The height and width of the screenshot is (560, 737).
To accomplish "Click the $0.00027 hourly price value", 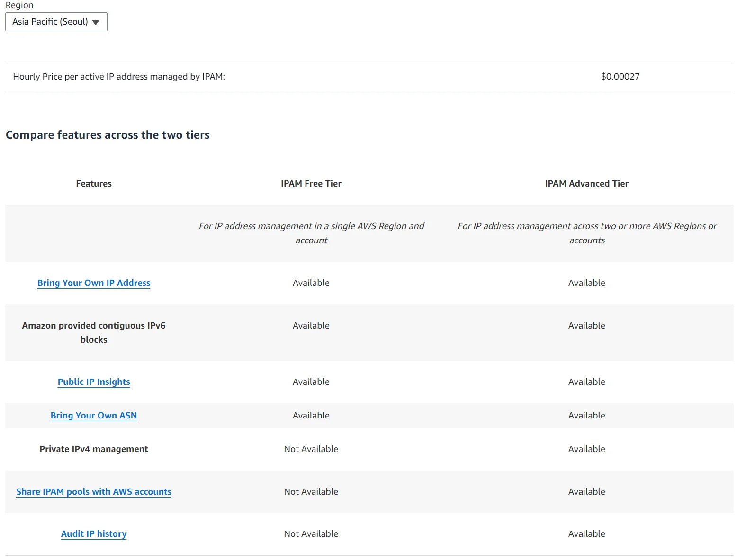I will [620, 77].
